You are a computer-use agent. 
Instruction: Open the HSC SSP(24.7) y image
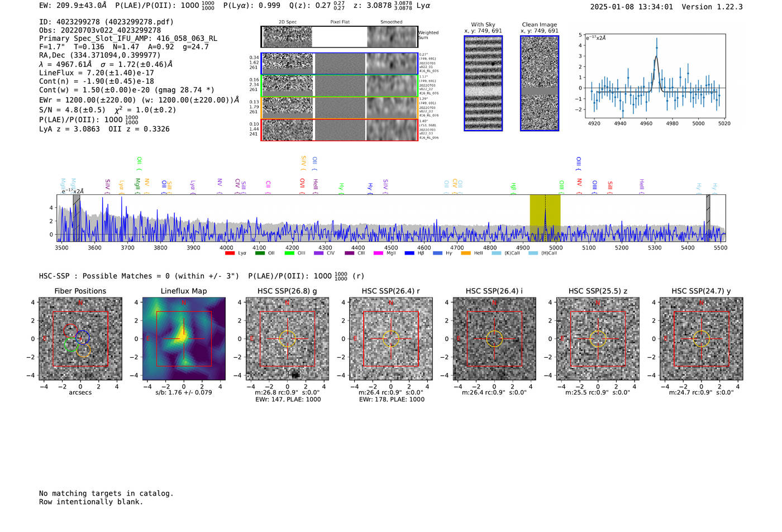(x=702, y=339)
